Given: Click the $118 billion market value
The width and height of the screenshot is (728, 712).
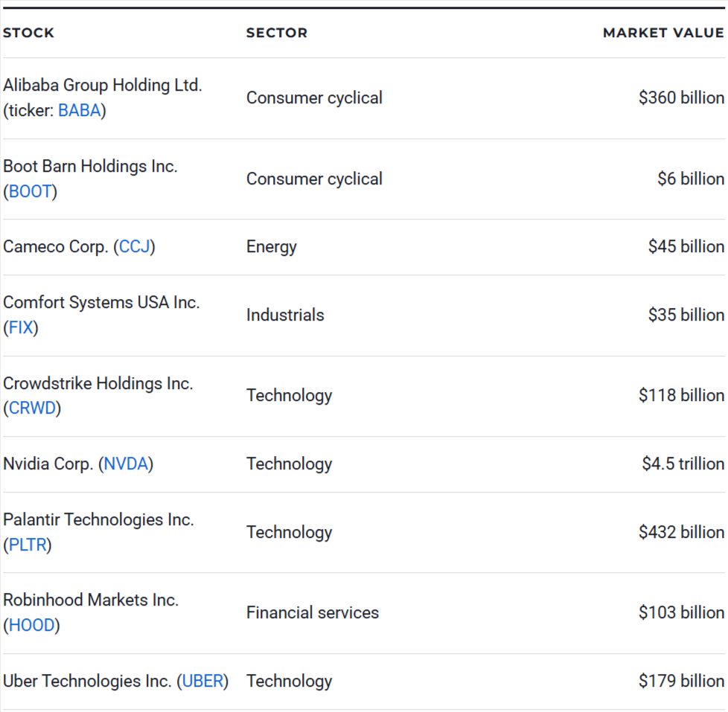Looking at the screenshot, I should (x=682, y=396).
